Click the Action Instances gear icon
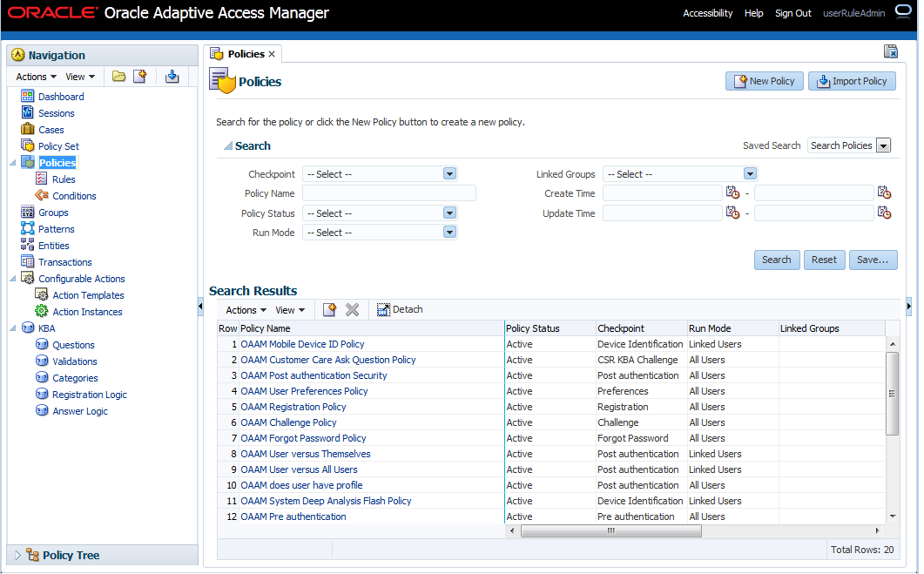Image resolution: width=924 pixels, height=574 pixels. 41,311
